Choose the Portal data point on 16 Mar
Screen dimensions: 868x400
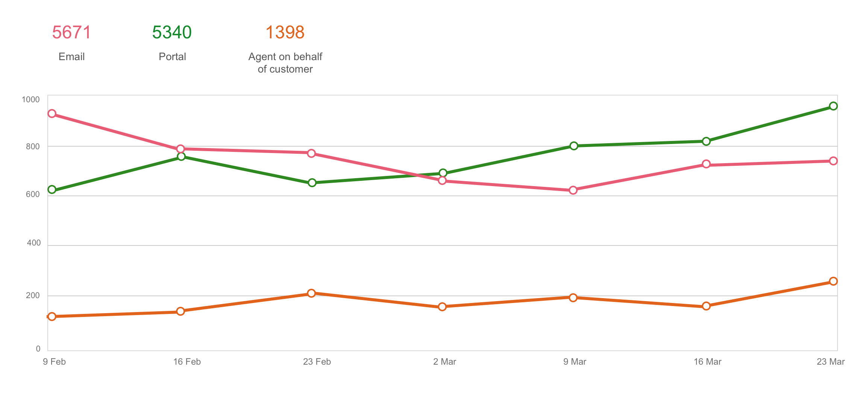pyautogui.click(x=706, y=141)
